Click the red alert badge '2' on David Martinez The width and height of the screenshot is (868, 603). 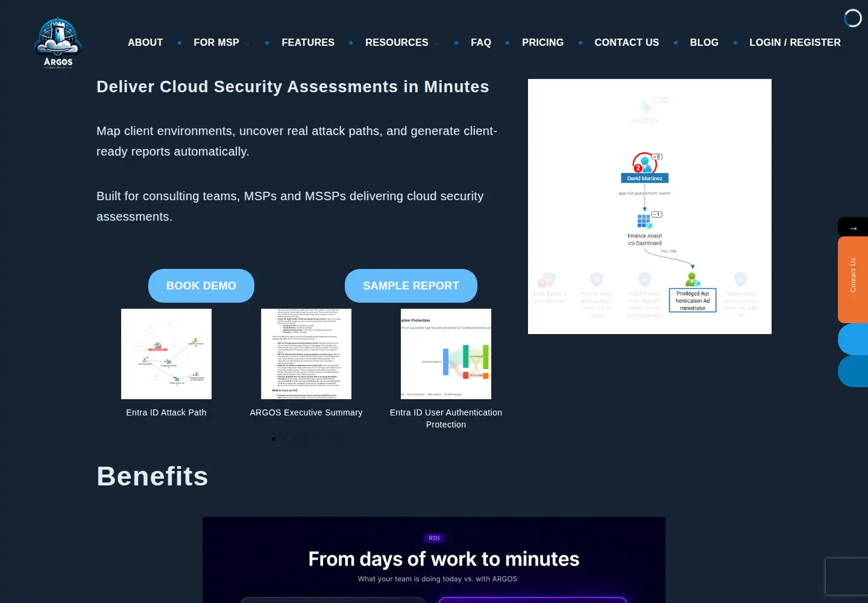638,169
